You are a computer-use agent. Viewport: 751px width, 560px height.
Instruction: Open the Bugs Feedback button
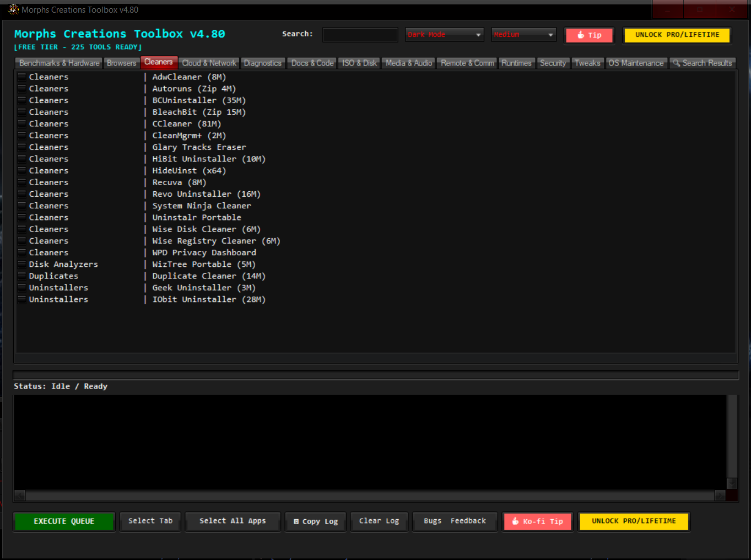pyautogui.click(x=455, y=521)
